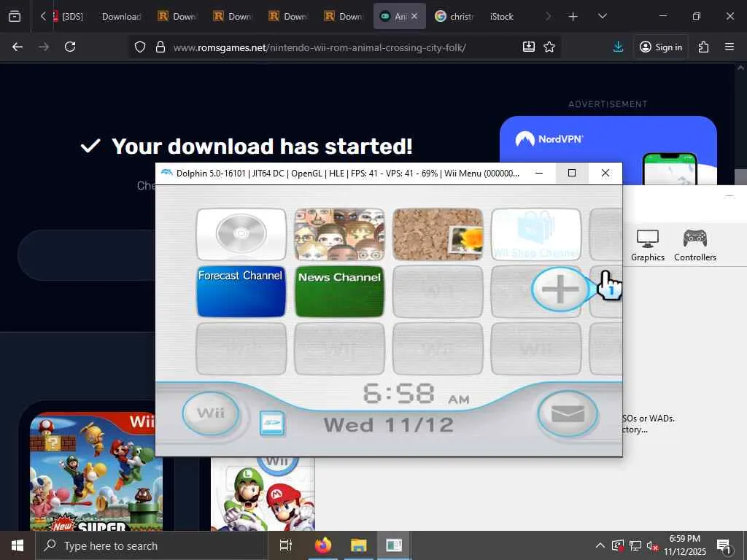747x560 pixels.
Task: Open the Disc Channel in the Wii Menu
Action: tap(241, 234)
